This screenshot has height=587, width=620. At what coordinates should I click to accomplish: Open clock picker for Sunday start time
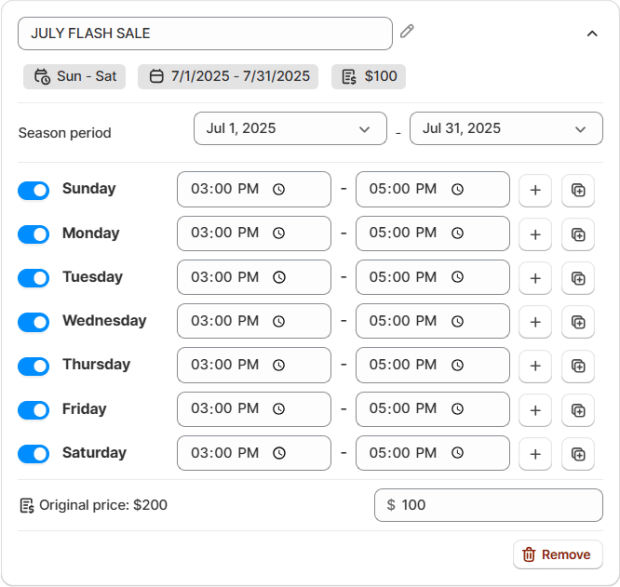(x=279, y=189)
